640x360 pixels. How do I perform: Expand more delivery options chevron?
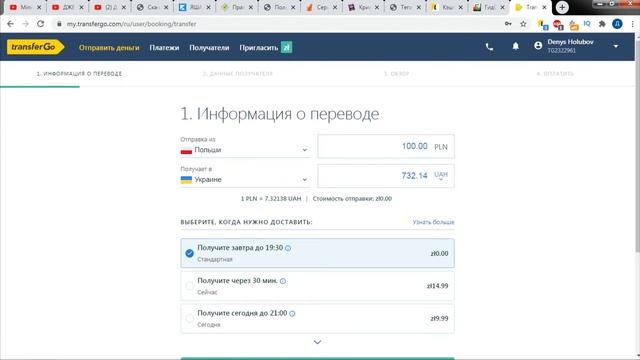(318, 342)
